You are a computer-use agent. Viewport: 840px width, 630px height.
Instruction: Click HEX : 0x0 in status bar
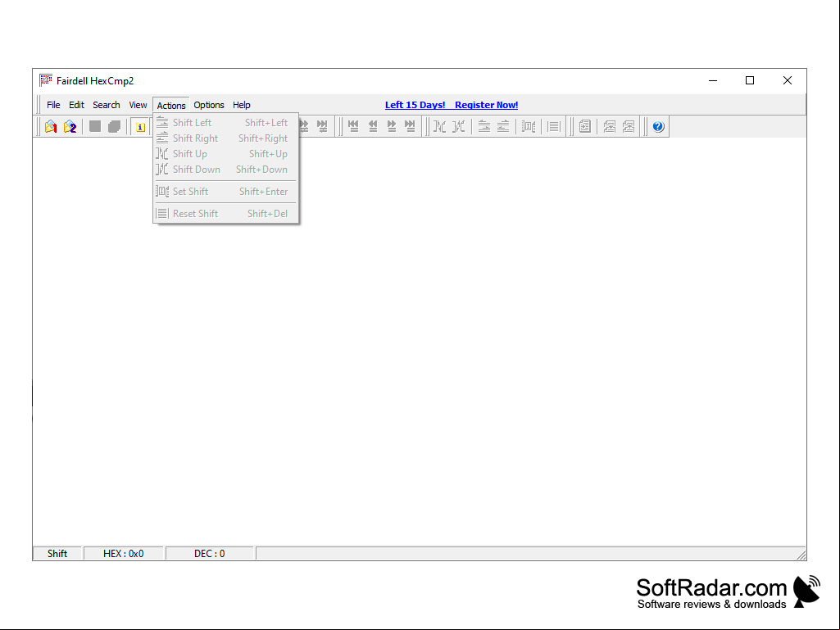click(x=124, y=553)
